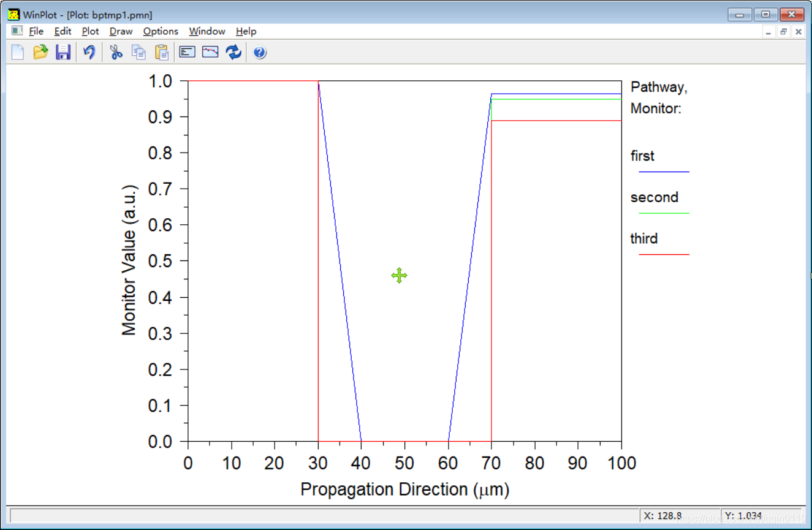Screen dimensions: 812x530
Task: Click the 100 x-axis tick label
Action: click(622, 463)
